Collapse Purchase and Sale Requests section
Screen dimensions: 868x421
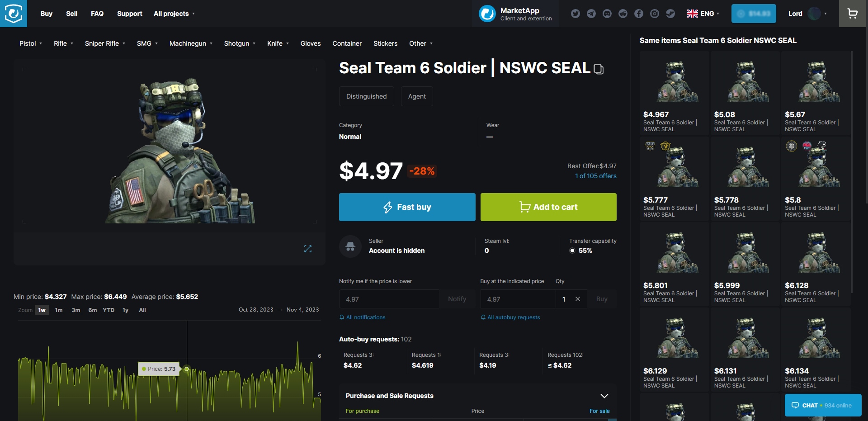604,396
